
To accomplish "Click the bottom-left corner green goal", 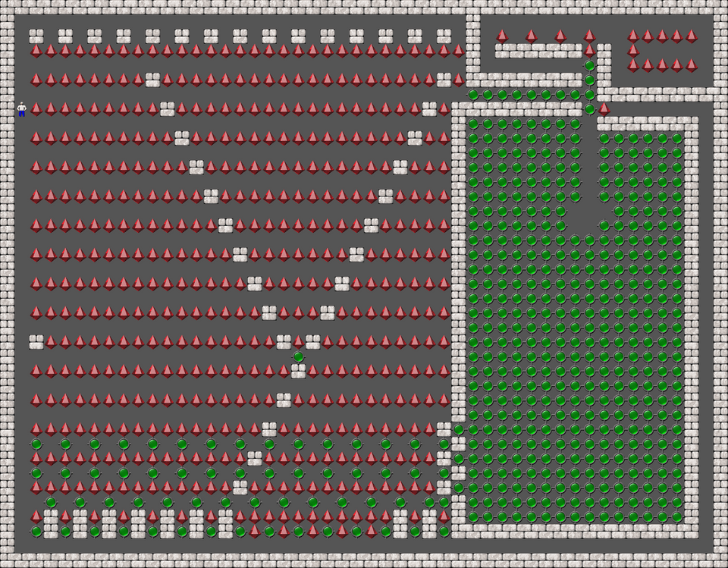I will 36,532.
